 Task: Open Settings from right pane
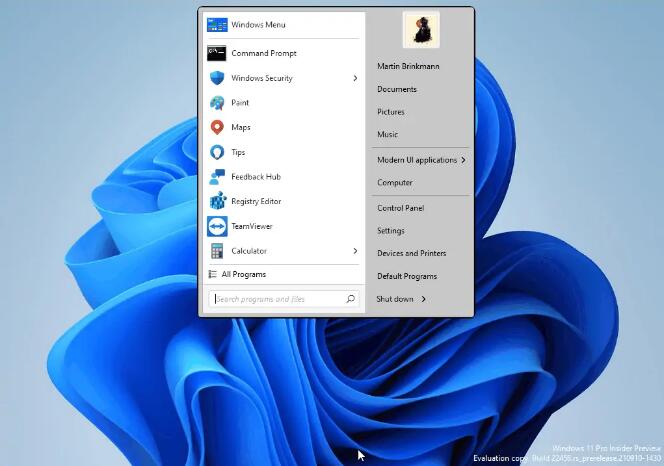(x=390, y=231)
